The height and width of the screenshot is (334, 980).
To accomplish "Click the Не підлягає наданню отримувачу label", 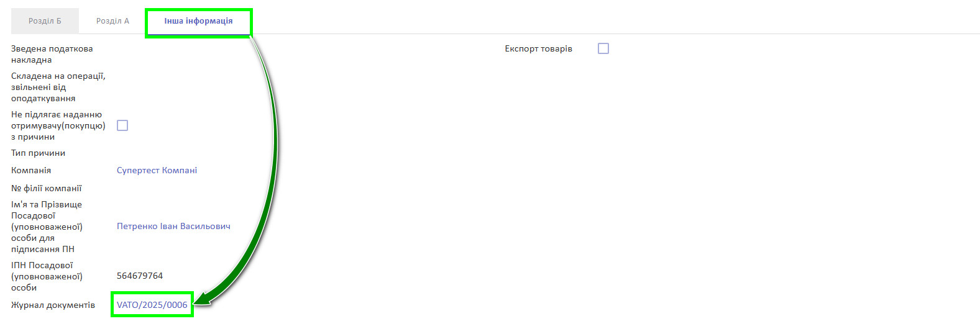I will pos(58,125).
